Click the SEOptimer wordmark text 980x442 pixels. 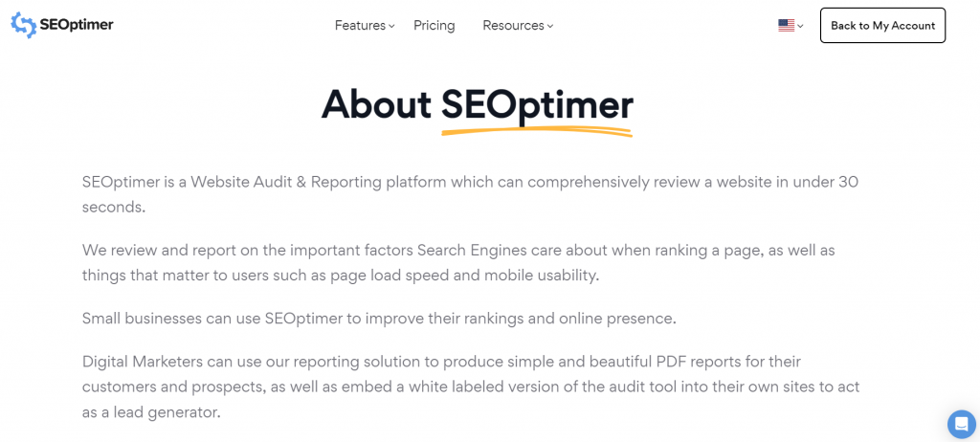77,25
